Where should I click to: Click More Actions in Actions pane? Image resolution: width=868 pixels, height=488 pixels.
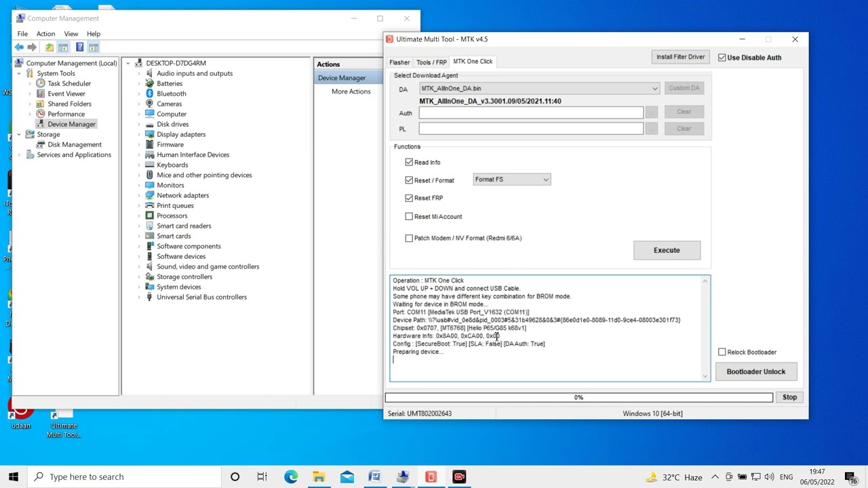coord(351,91)
